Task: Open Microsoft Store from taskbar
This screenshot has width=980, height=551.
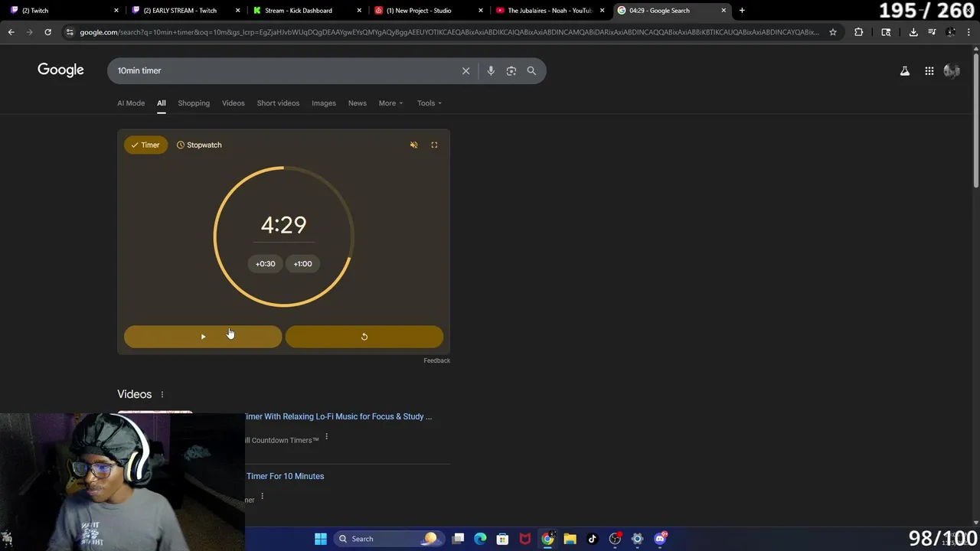Action: click(x=502, y=539)
